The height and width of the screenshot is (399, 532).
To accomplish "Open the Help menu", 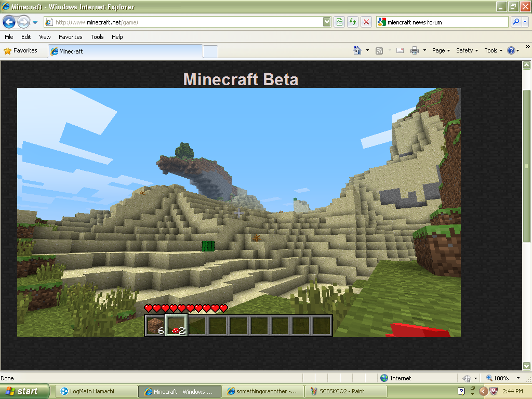I will pyautogui.click(x=117, y=37).
